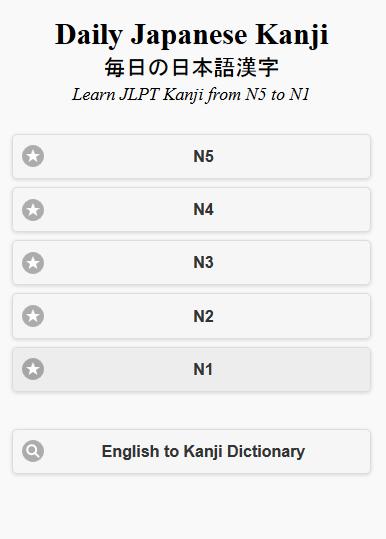The image size is (386, 539).
Task: Click the word "Kanji" in the main heading
Action: coord(292,35)
